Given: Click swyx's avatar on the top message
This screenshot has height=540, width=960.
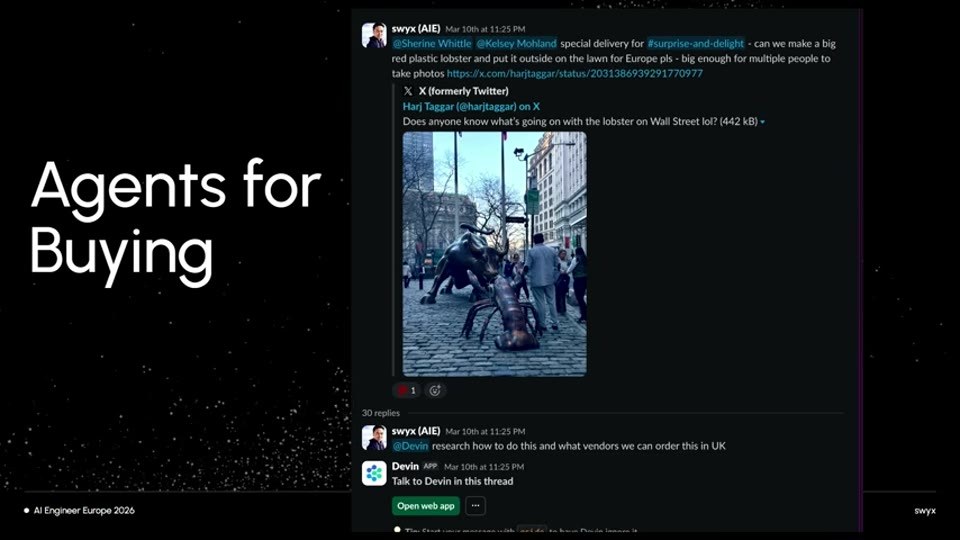Looking at the screenshot, I should click(x=374, y=36).
